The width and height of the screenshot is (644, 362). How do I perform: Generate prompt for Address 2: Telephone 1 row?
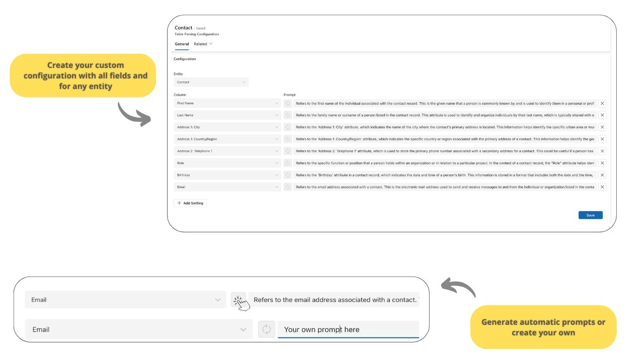288,151
